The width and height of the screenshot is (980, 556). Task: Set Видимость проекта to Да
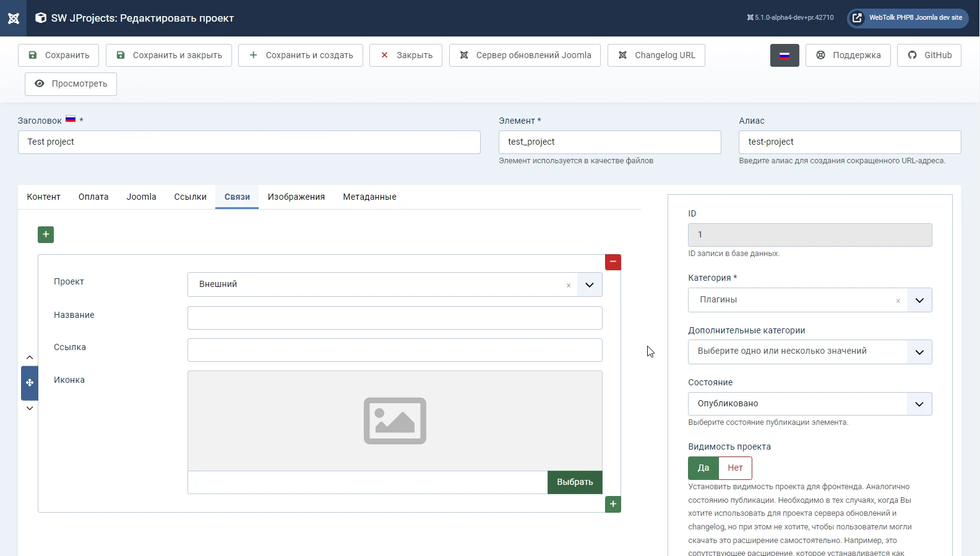tap(703, 468)
